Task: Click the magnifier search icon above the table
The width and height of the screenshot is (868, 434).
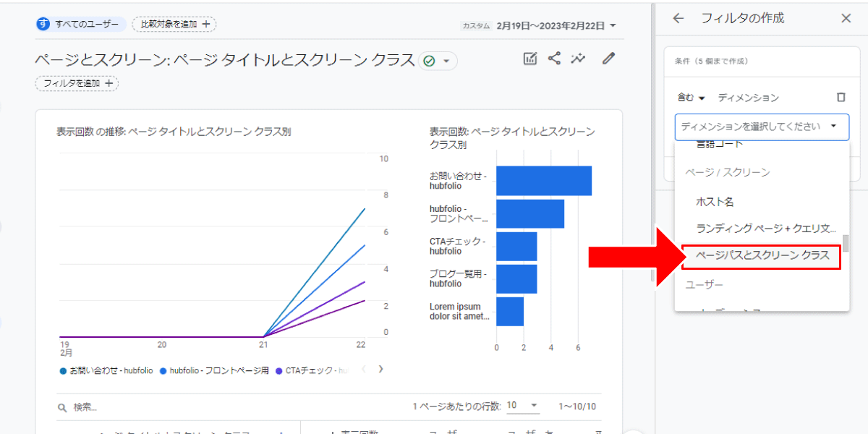Action: click(63, 407)
